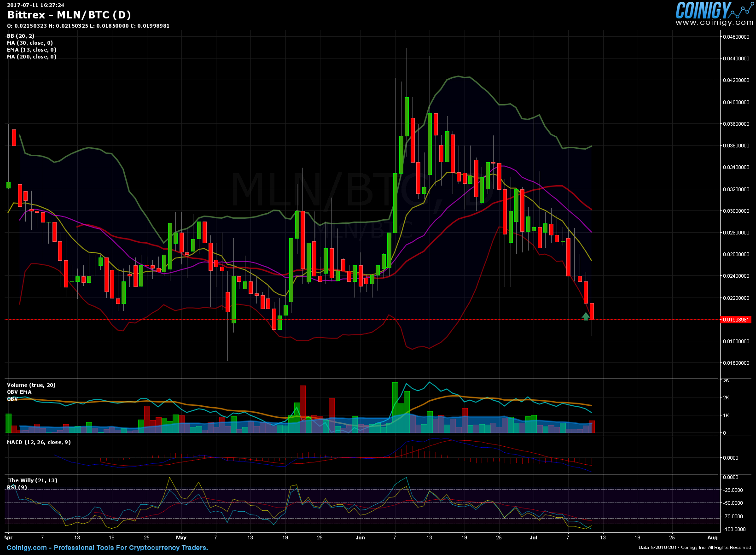Click the red current price tag 0.01998981
Image resolution: width=756 pixels, height=555 pixels.
pyautogui.click(x=736, y=320)
